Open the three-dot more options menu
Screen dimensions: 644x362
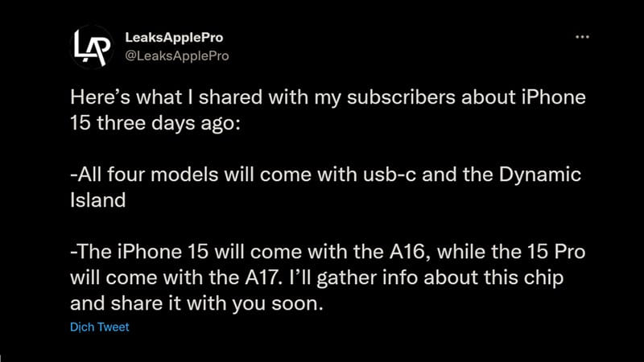point(582,37)
